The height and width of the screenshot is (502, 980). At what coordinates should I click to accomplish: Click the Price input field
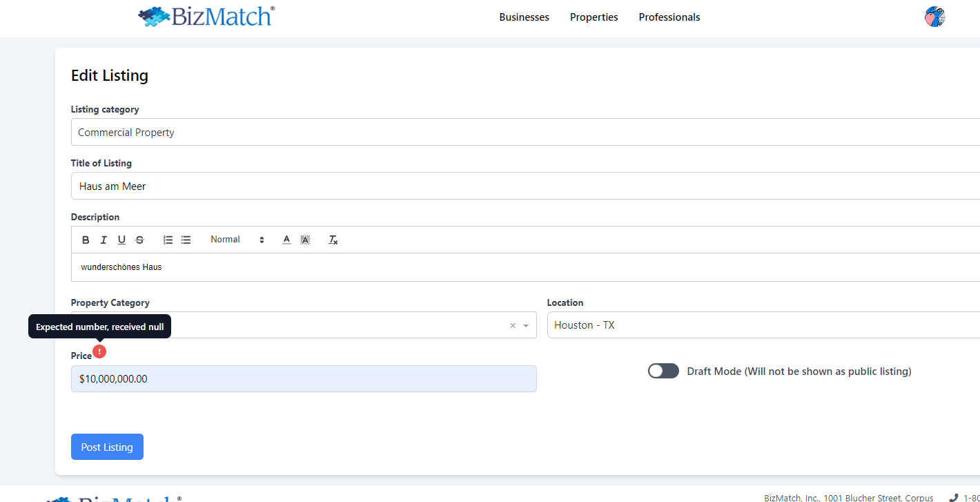pos(304,379)
